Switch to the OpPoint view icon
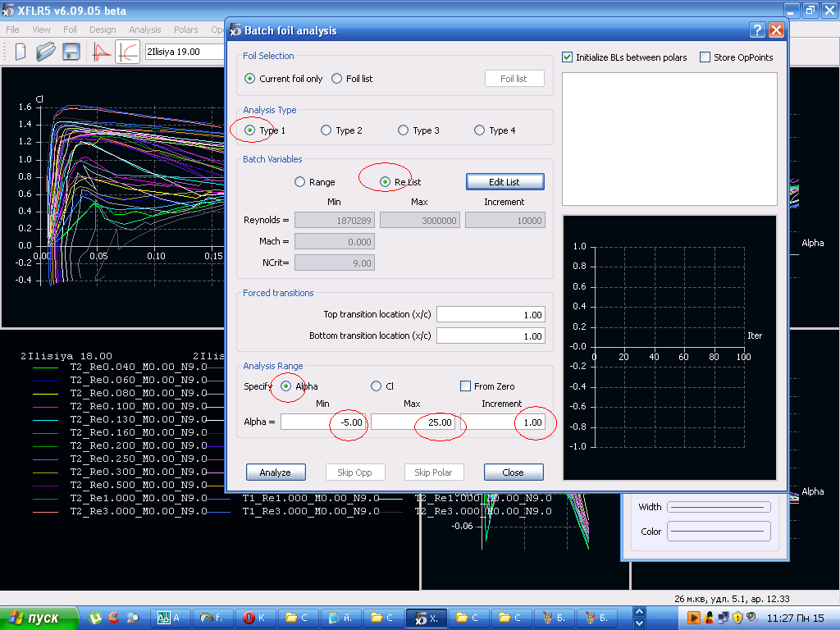The width and height of the screenshot is (840, 630). (100, 52)
